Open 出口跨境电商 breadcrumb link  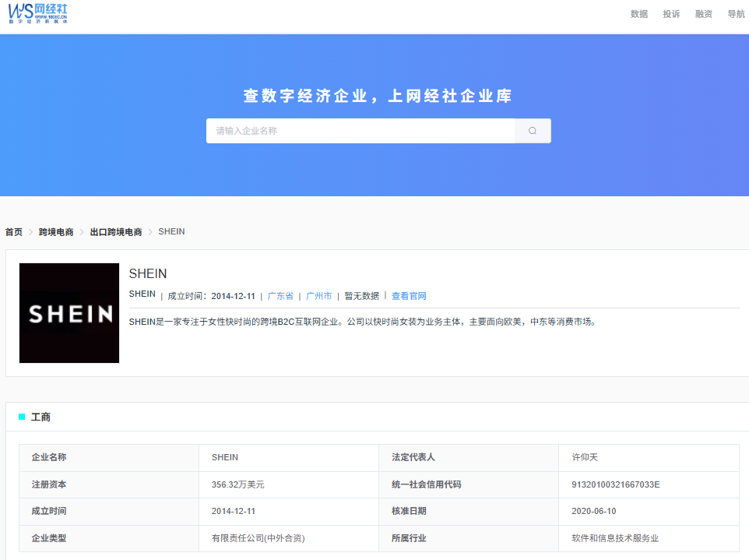point(116,232)
